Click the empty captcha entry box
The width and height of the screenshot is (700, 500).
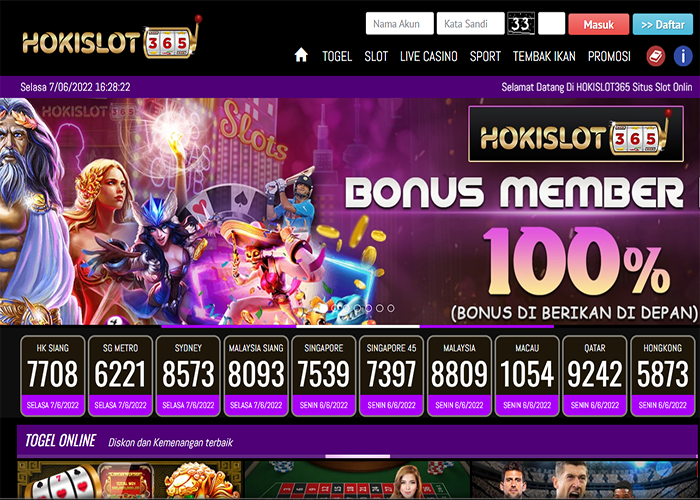(x=551, y=24)
